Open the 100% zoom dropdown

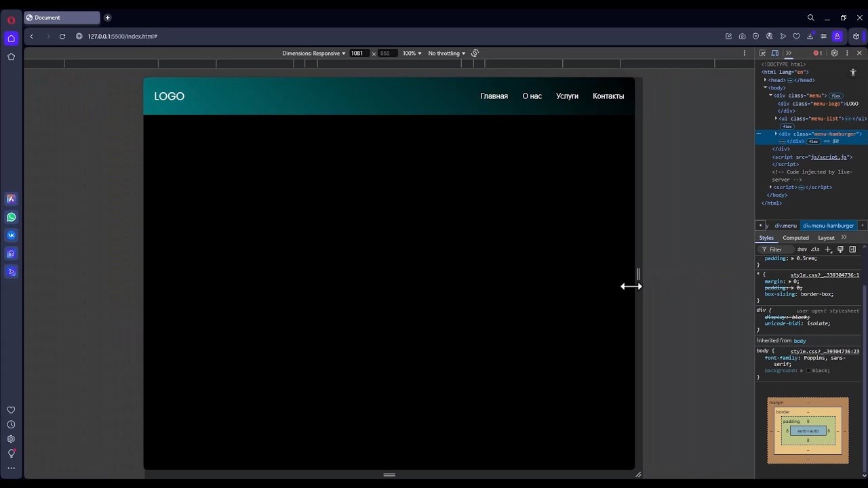tap(412, 53)
